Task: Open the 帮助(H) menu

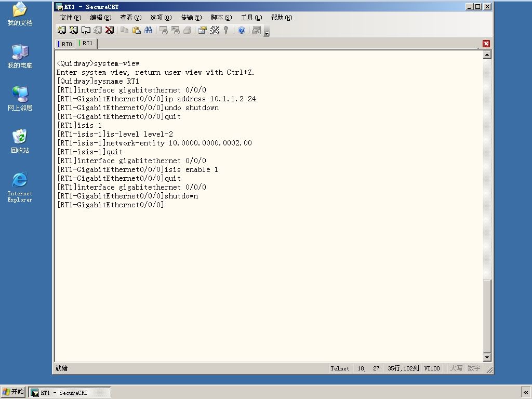Action: (282, 17)
